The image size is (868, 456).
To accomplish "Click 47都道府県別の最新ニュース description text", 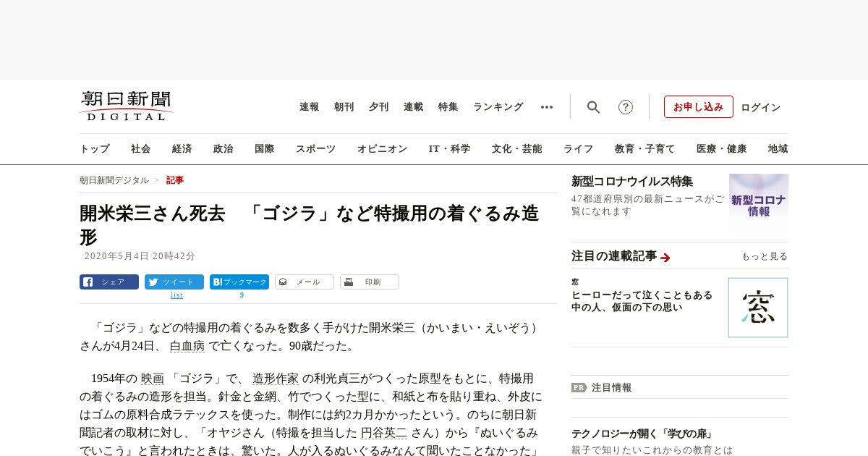I will (648, 205).
